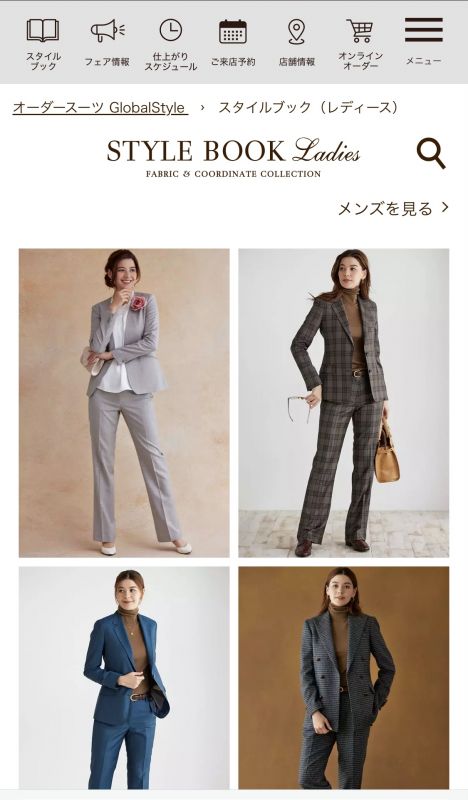Viewport: 468px width, 800px height.
Task: Open the houndstooth double-breasted suit photo
Action: click(343, 678)
